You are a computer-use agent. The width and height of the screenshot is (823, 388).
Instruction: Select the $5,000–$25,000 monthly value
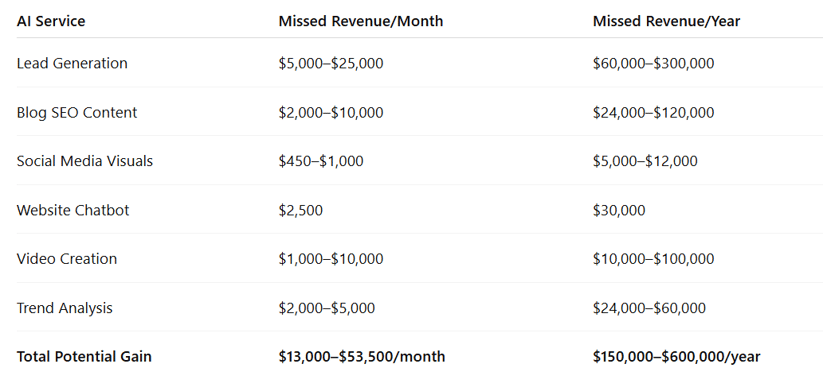[331, 64]
